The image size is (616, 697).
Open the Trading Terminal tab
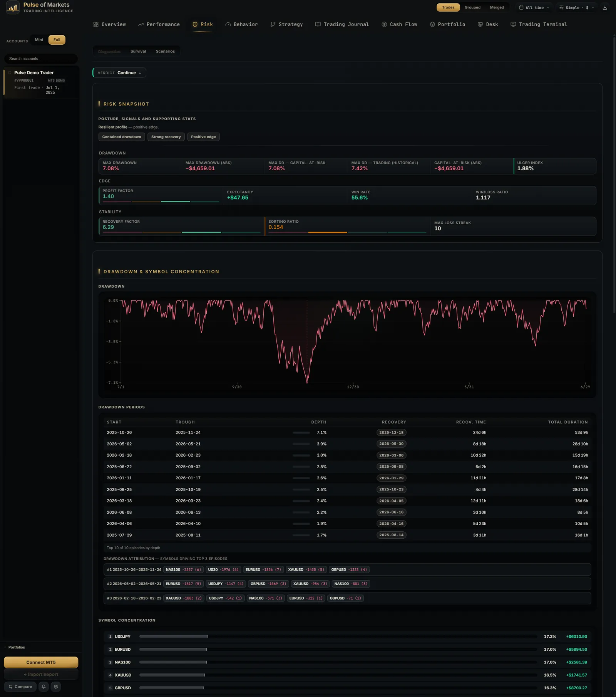click(539, 24)
